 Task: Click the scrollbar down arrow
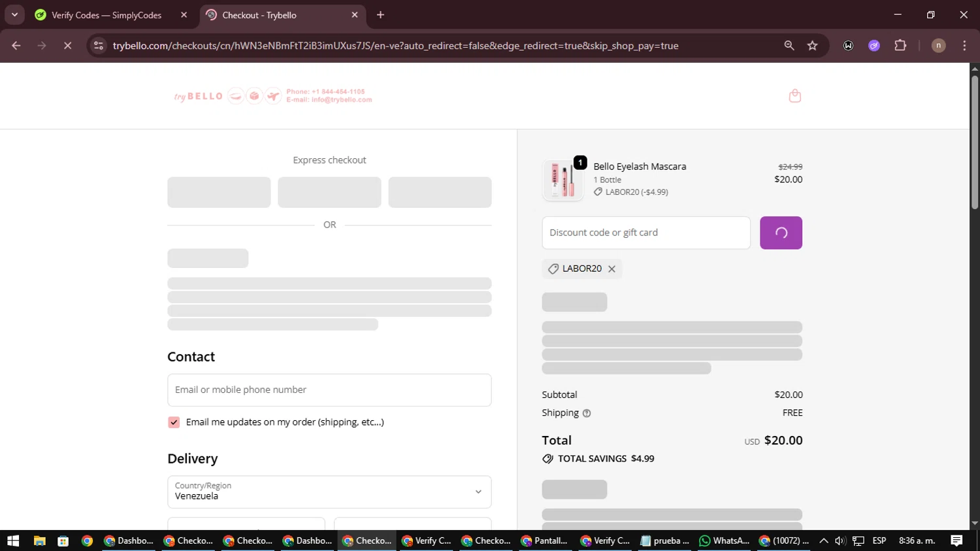tap(975, 524)
